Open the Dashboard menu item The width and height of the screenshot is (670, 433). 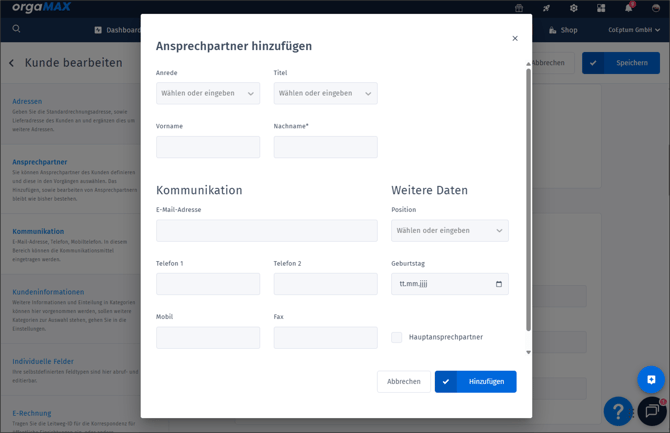pyautogui.click(x=118, y=30)
